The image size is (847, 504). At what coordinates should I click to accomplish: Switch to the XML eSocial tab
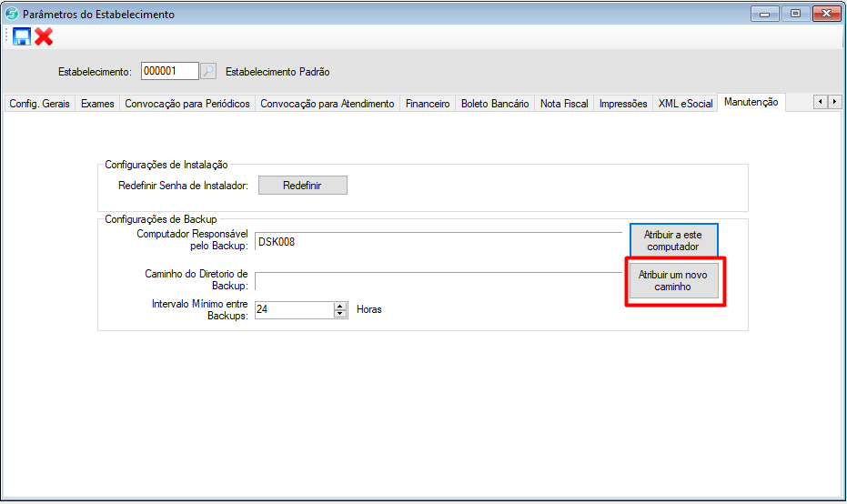[685, 104]
